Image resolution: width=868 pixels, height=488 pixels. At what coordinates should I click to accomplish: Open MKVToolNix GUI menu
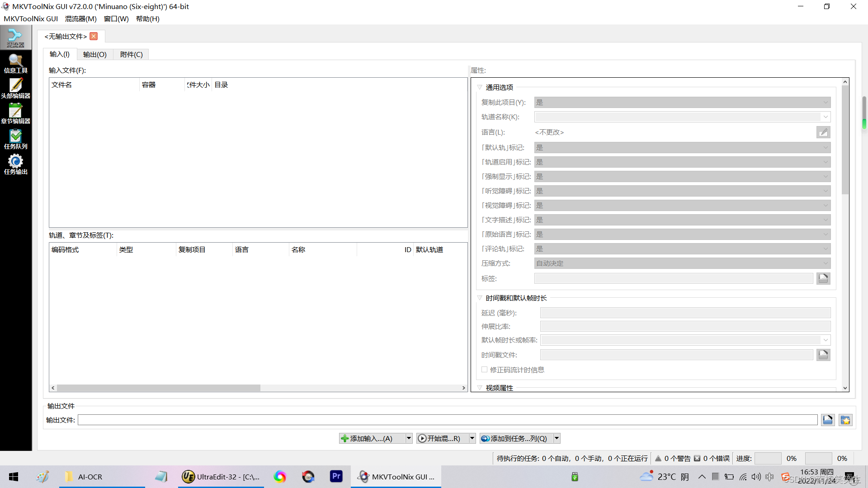(x=31, y=19)
